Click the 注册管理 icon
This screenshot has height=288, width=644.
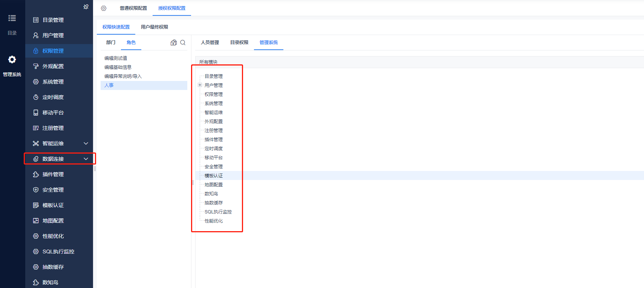click(x=36, y=128)
